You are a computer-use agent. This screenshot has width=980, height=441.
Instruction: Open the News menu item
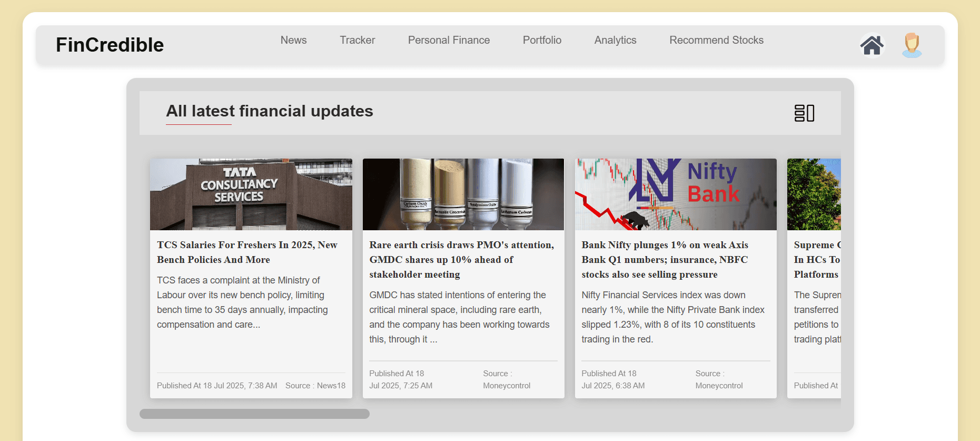pyautogui.click(x=293, y=40)
